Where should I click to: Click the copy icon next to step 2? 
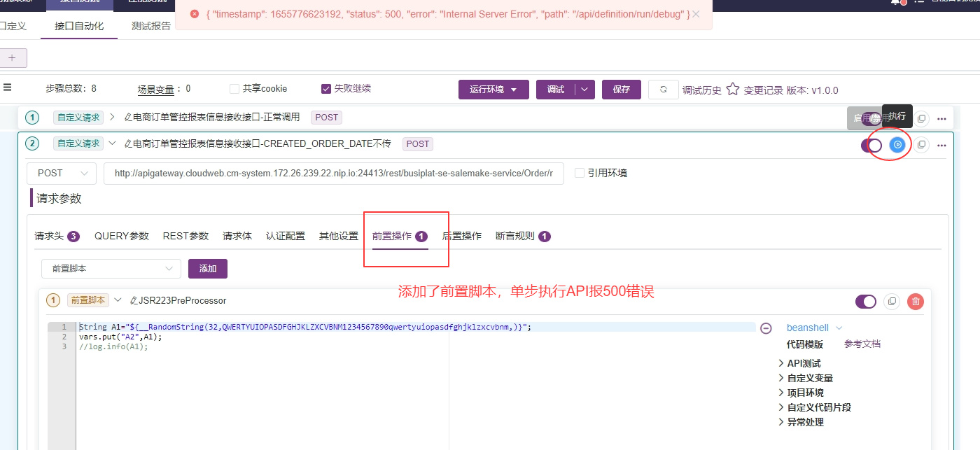(921, 145)
